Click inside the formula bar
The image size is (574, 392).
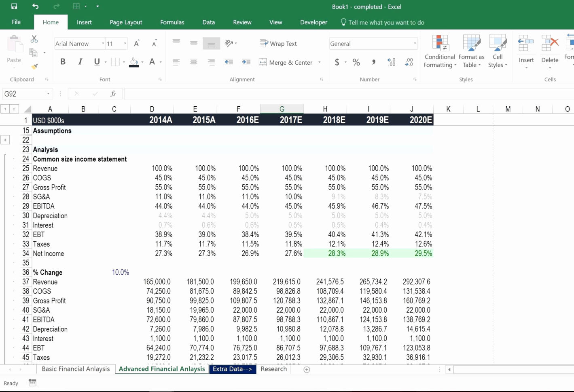click(x=283, y=93)
